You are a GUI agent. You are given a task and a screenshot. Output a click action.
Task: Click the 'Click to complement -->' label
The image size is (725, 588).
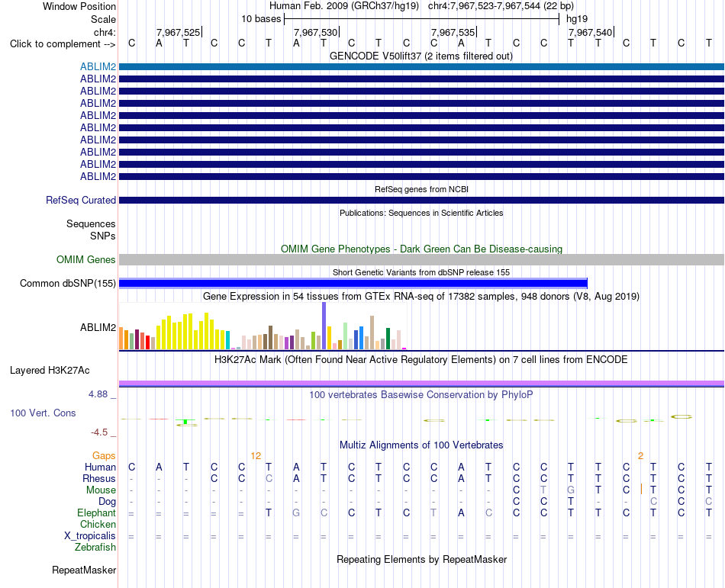(x=63, y=44)
